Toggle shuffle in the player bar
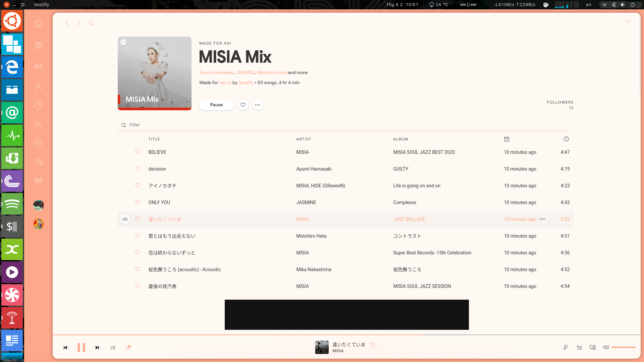Image resolution: width=644 pixels, height=362 pixels. (113, 348)
